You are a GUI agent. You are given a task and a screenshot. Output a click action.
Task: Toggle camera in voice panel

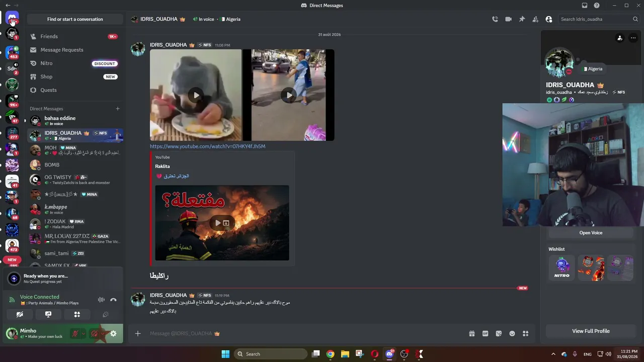pyautogui.click(x=20, y=314)
